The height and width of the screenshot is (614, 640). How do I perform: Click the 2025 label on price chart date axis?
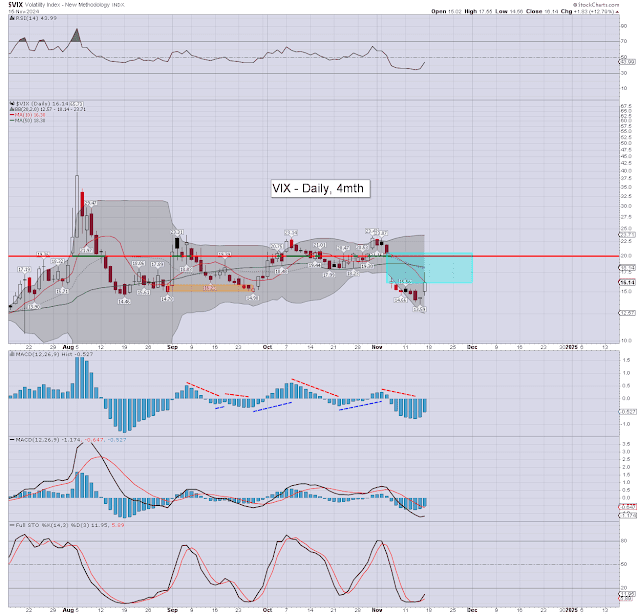click(x=571, y=347)
